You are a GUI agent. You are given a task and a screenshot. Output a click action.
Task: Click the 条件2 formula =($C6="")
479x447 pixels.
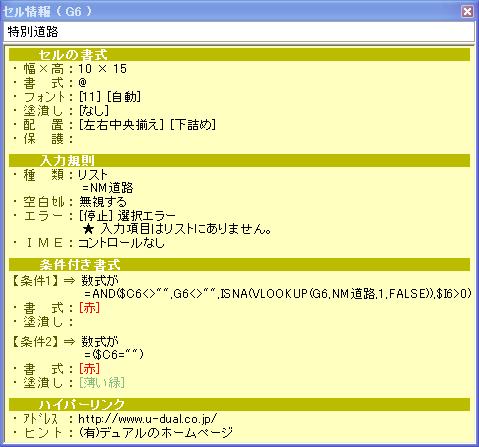[x=114, y=354]
